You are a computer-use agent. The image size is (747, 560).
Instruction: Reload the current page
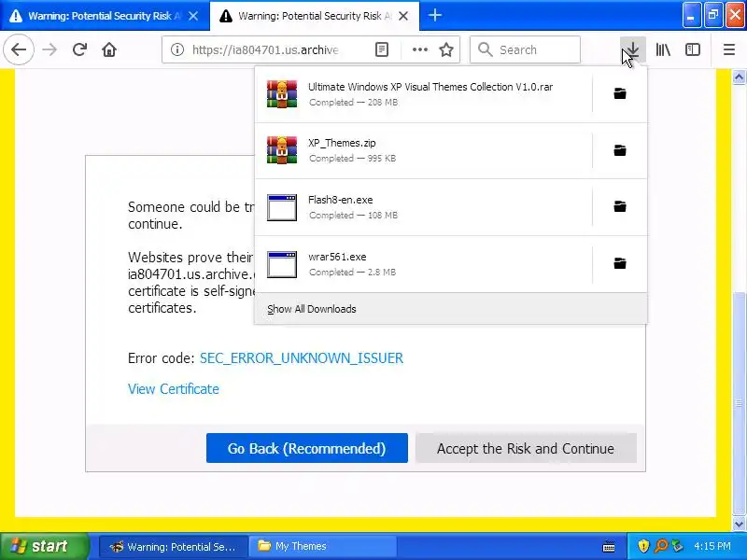[79, 49]
